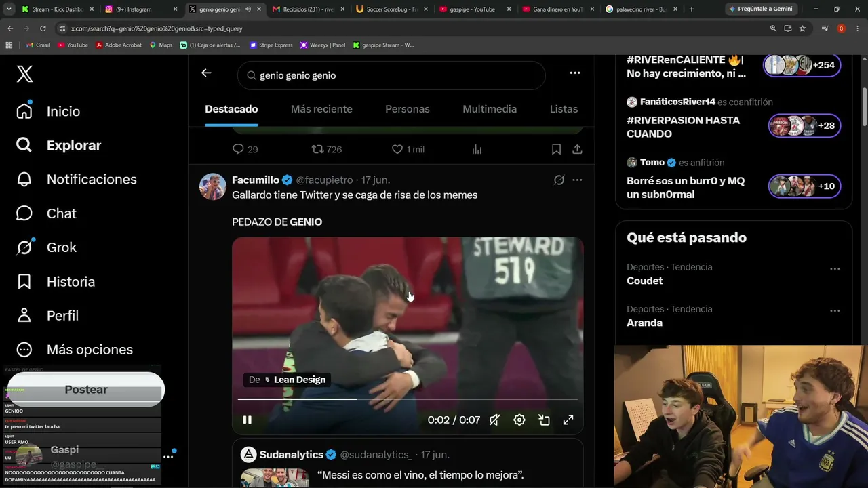
Task: Reply to post with 29 comments
Action: 245,149
